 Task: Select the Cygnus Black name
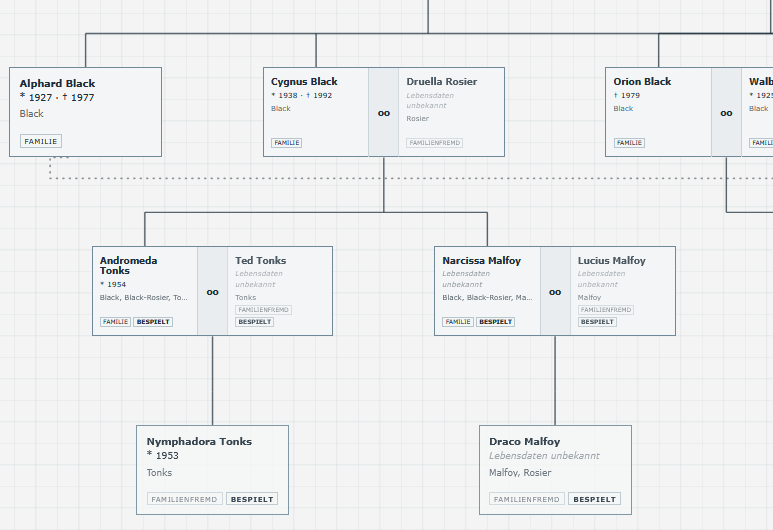(x=304, y=81)
